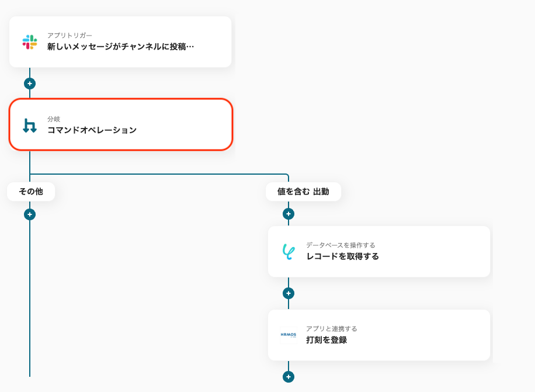Click plus between レコードを取得する and 打刻を登録
Screen dimensions: 535x392
tap(289, 293)
